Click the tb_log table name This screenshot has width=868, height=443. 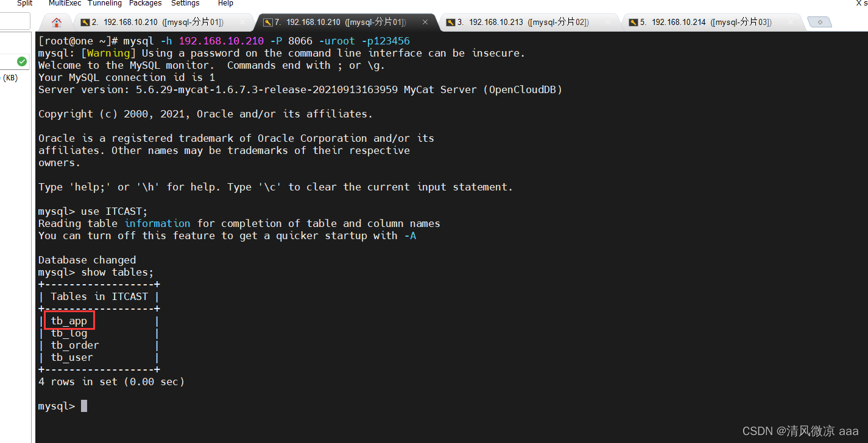tap(69, 333)
